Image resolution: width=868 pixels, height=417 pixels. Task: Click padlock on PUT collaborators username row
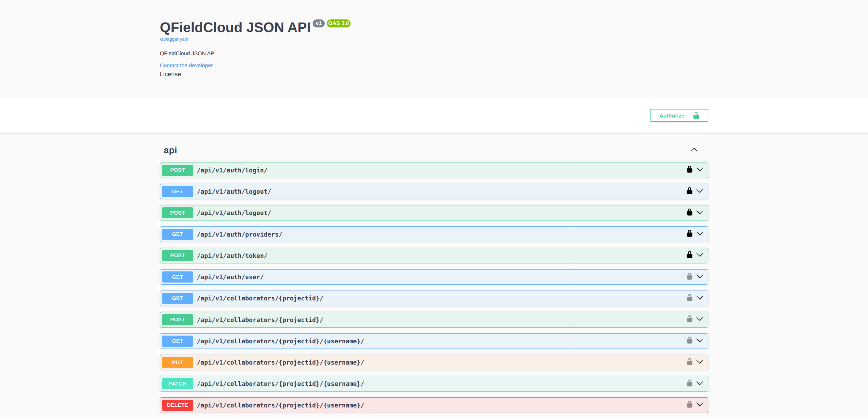pyautogui.click(x=689, y=362)
